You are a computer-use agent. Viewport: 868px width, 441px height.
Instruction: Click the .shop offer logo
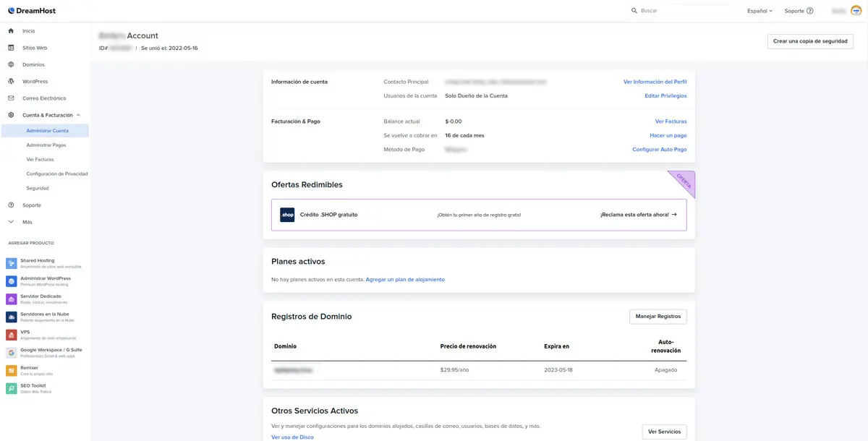coord(287,215)
